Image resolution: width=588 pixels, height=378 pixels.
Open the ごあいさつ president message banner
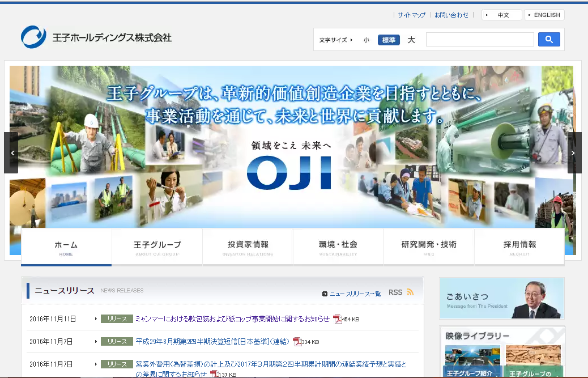pyautogui.click(x=502, y=299)
